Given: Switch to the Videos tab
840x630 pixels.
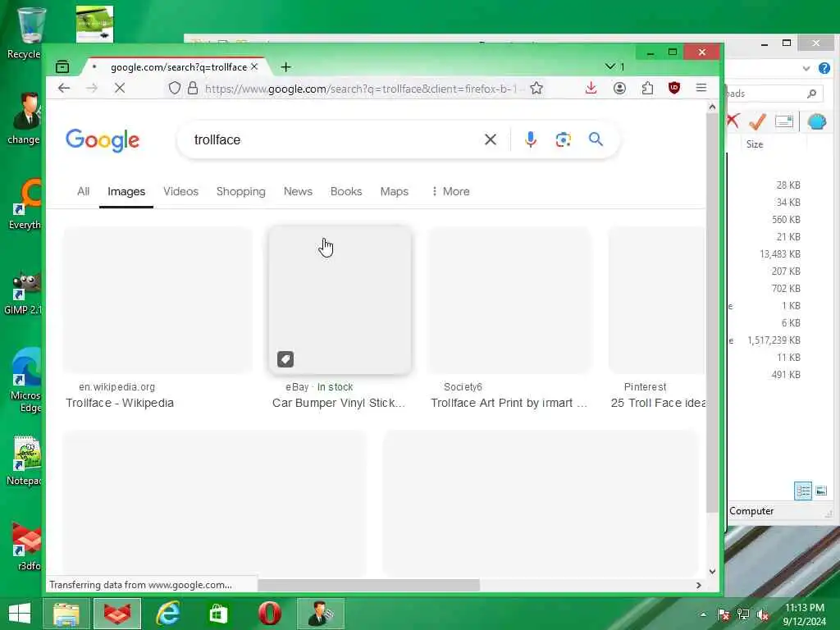Looking at the screenshot, I should 180,191.
